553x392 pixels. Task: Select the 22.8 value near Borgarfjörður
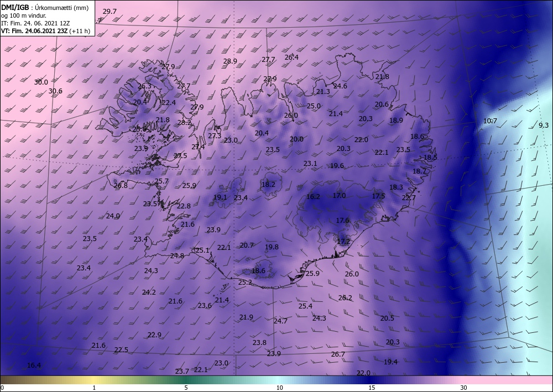(184, 206)
